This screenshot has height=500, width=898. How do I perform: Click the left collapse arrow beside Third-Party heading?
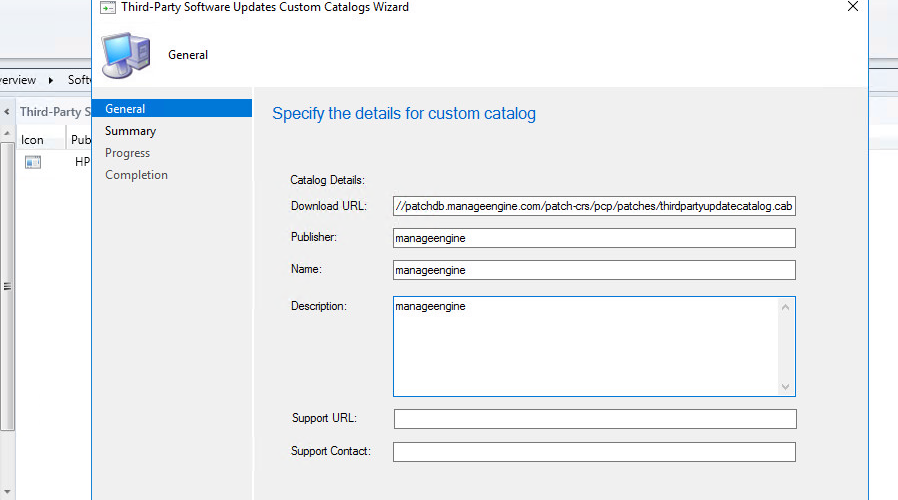coord(7,112)
